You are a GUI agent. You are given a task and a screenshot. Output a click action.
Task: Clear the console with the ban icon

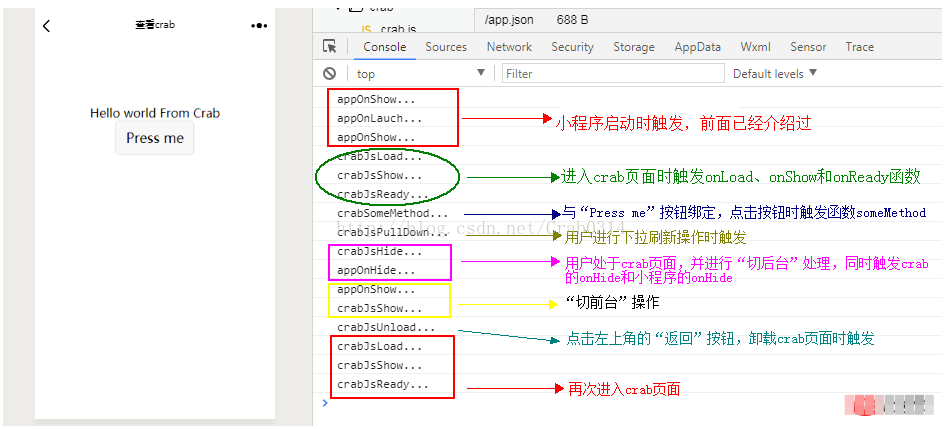pos(330,73)
